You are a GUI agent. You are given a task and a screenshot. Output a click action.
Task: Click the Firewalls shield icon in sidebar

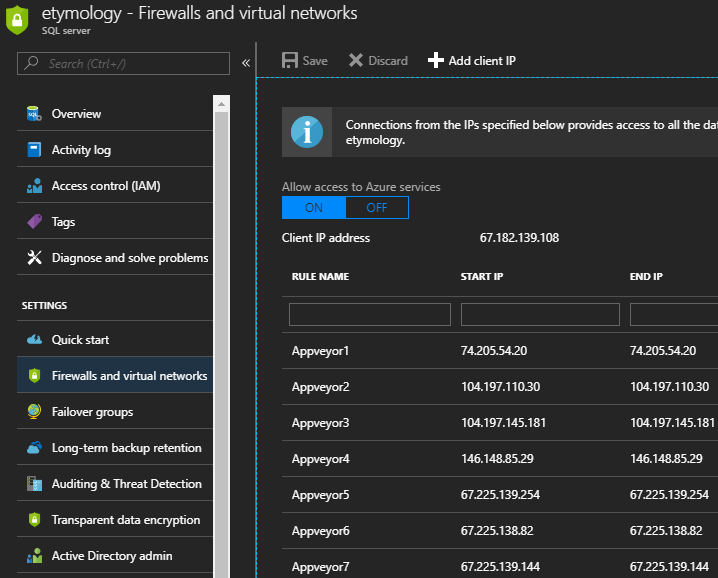pyautogui.click(x=34, y=376)
